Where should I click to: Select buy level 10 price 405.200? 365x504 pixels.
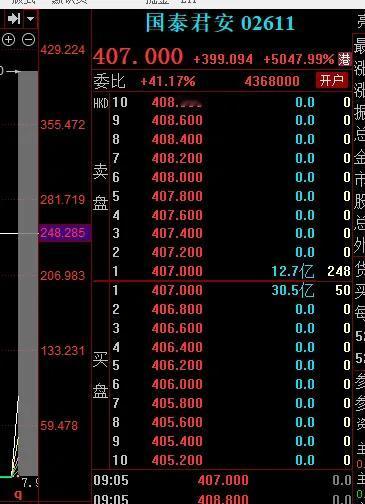click(x=177, y=460)
